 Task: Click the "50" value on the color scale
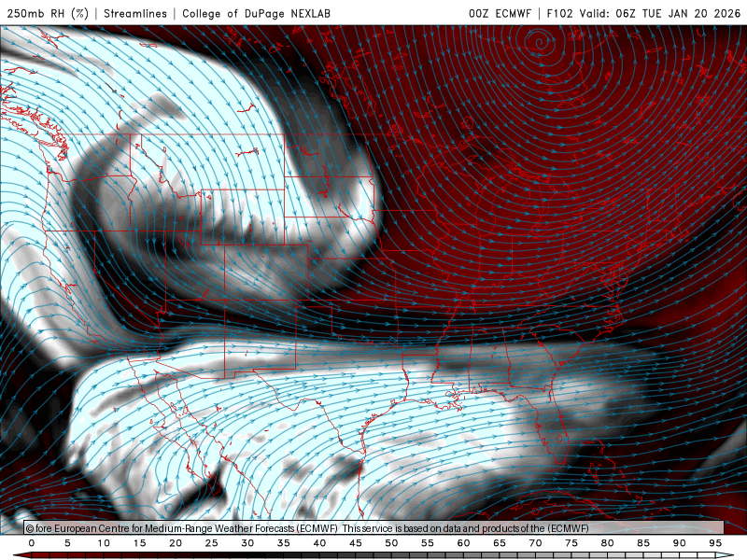pos(391,543)
